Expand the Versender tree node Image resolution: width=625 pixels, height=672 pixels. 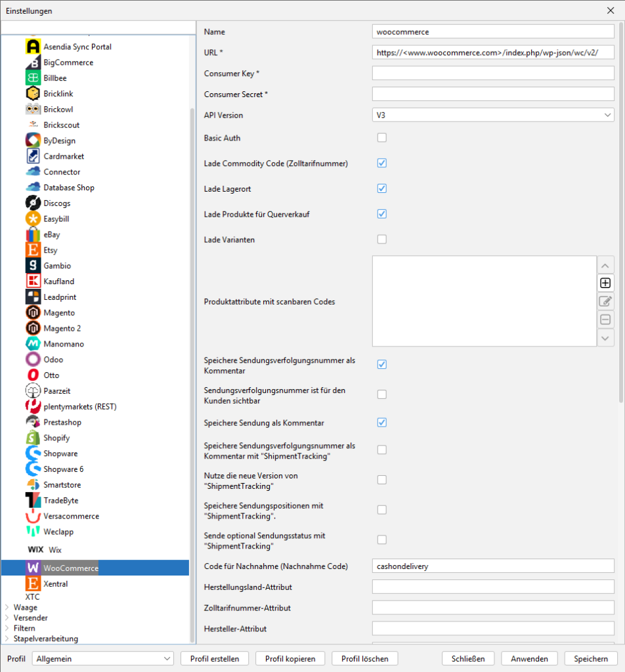tap(7, 618)
